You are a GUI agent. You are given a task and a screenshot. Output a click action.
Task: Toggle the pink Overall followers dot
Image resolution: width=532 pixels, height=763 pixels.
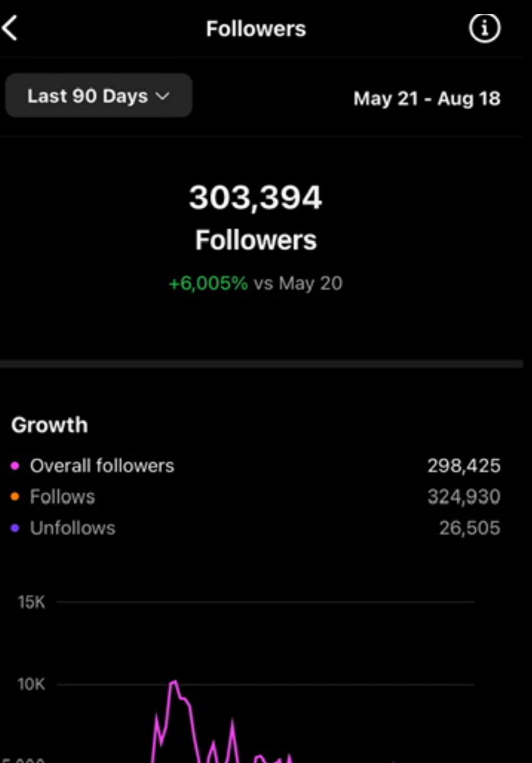coord(15,466)
